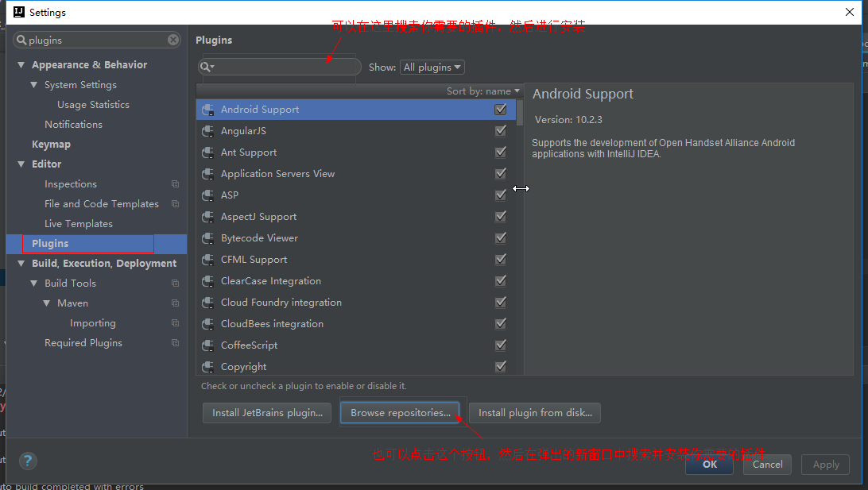This screenshot has height=490, width=868.
Task: Disable the ASP plugin checkbox
Action: point(501,195)
